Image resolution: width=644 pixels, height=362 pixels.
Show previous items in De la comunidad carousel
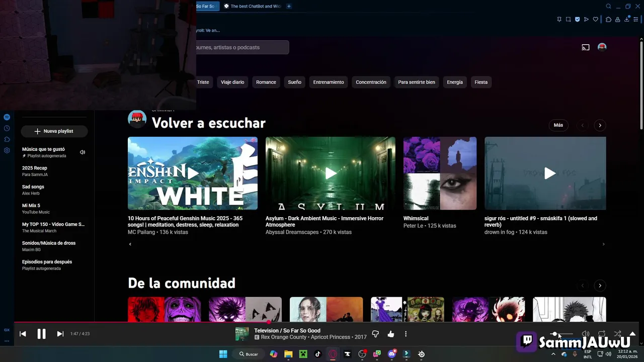point(583,286)
